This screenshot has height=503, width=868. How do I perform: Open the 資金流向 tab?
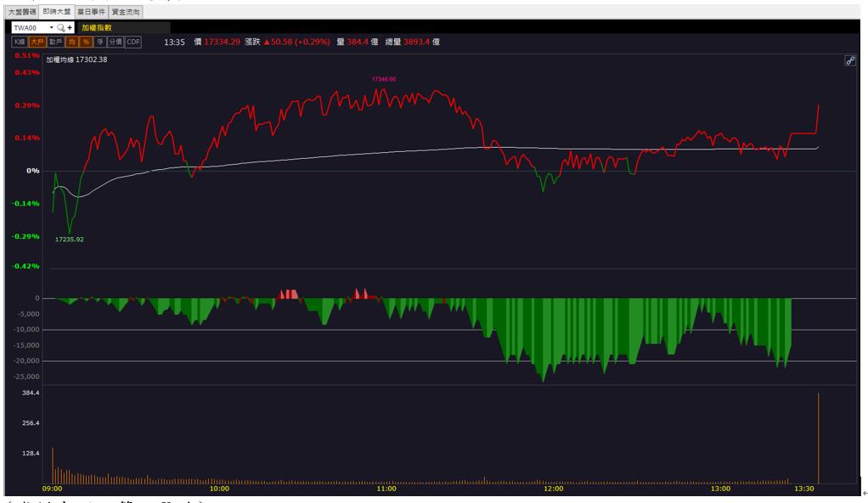pos(126,12)
